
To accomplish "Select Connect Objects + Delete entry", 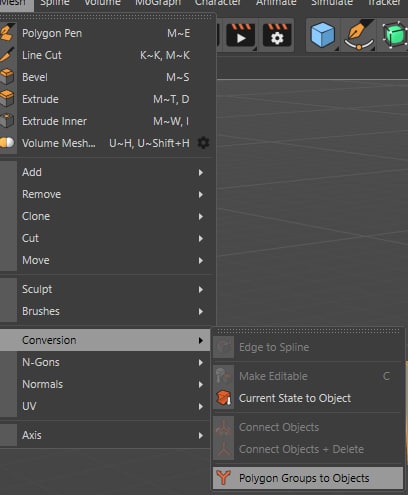I will (x=307, y=449).
